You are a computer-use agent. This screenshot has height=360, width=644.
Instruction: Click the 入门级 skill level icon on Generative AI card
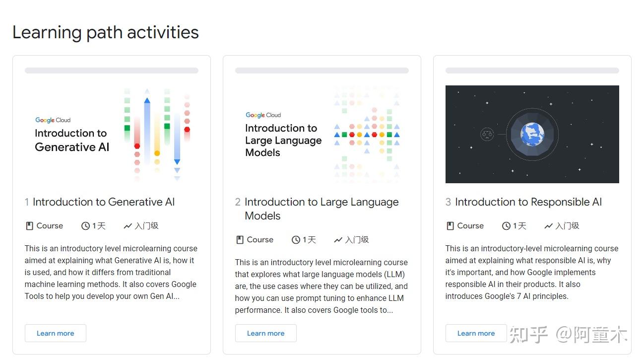(128, 225)
